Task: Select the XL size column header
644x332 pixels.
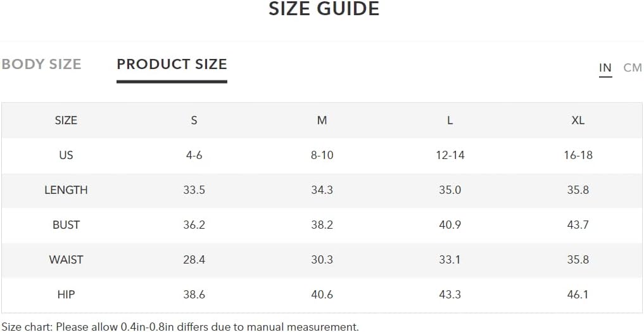Action: pos(578,120)
